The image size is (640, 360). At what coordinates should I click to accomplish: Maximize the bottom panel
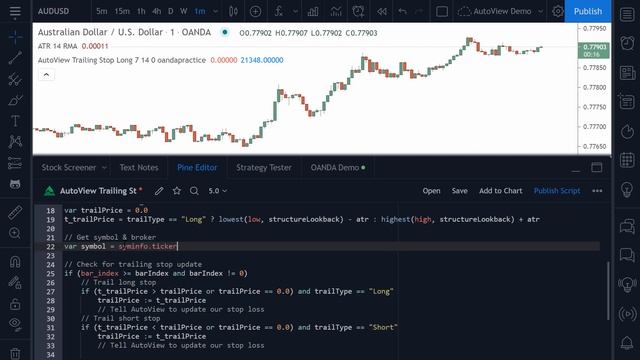(597, 167)
